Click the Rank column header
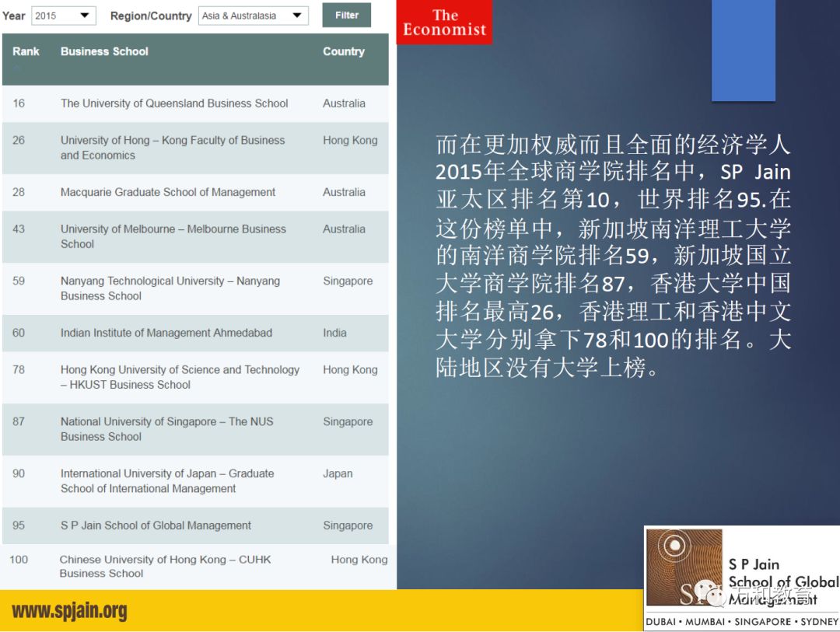 (x=26, y=51)
